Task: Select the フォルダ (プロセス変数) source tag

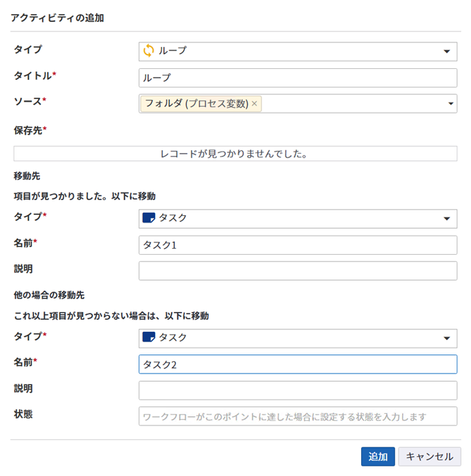Action: click(x=196, y=104)
